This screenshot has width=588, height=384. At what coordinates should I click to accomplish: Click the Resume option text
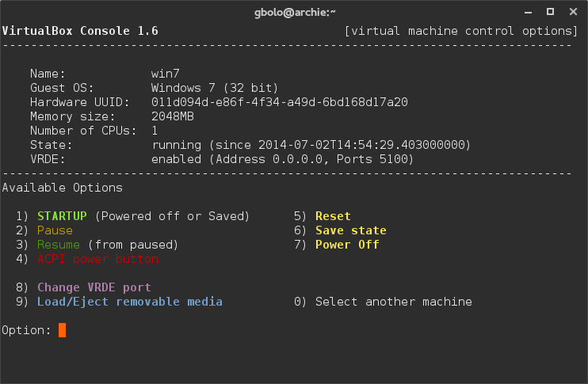[59, 245]
